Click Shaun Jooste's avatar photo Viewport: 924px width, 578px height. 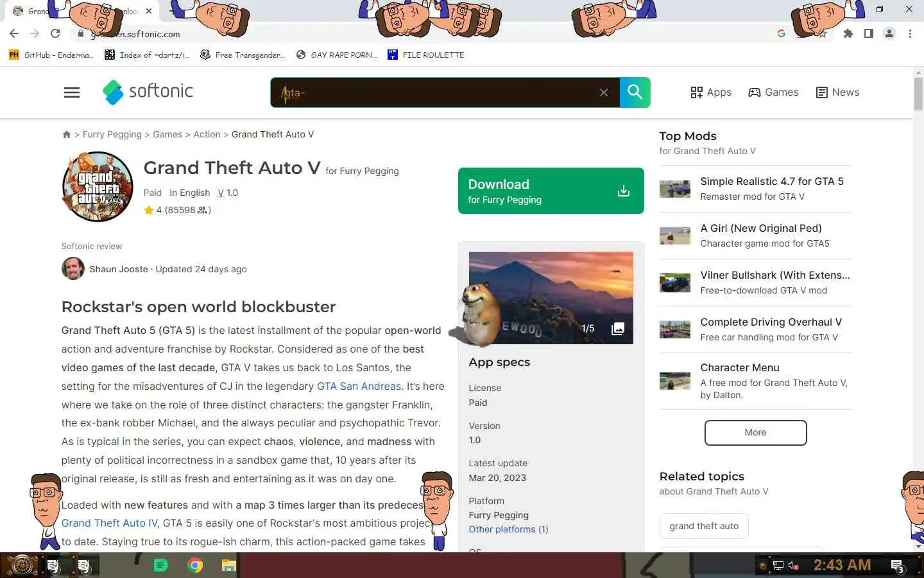tap(73, 268)
